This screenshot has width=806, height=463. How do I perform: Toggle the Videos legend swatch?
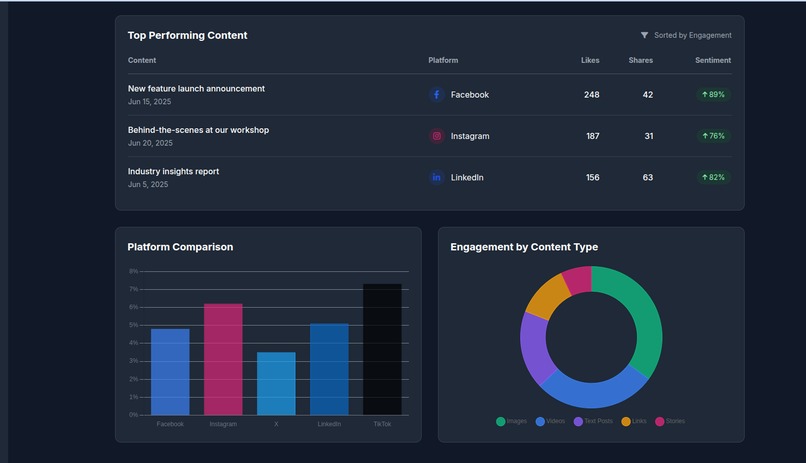click(x=540, y=421)
